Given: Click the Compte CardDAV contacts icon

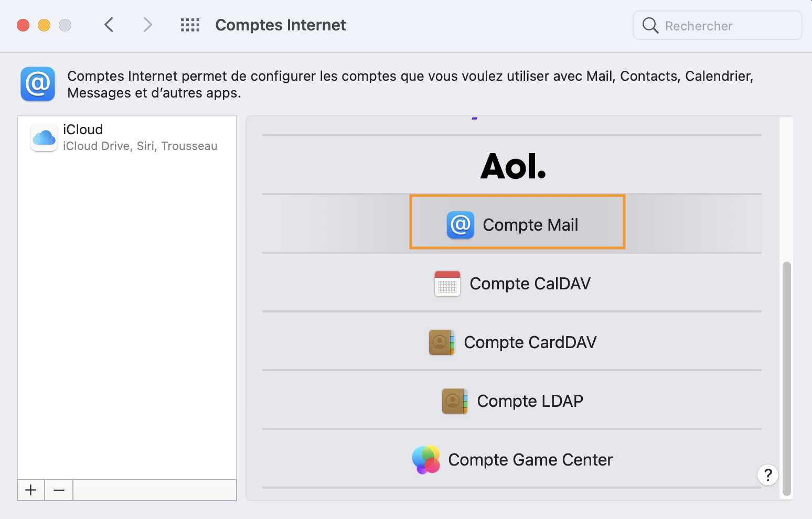Looking at the screenshot, I should [x=442, y=342].
